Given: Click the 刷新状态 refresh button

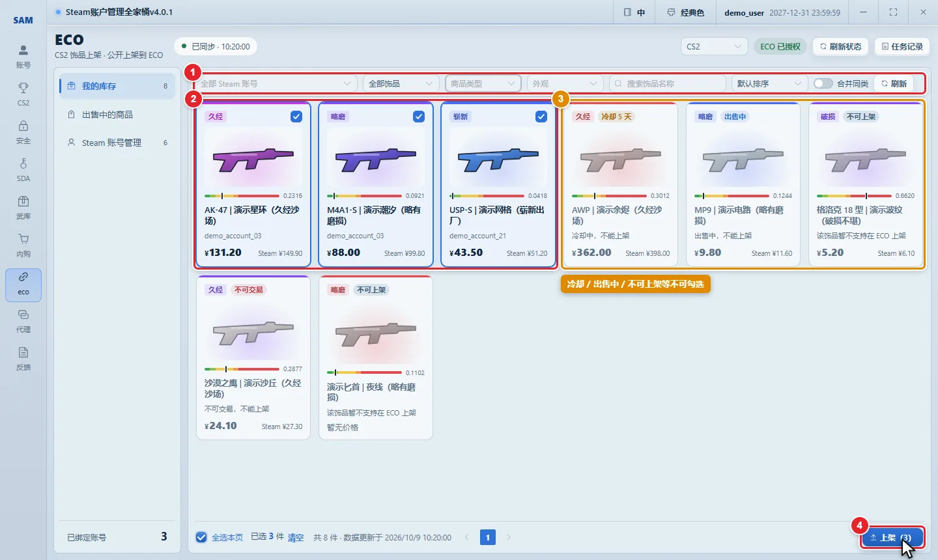Looking at the screenshot, I should tap(840, 46).
